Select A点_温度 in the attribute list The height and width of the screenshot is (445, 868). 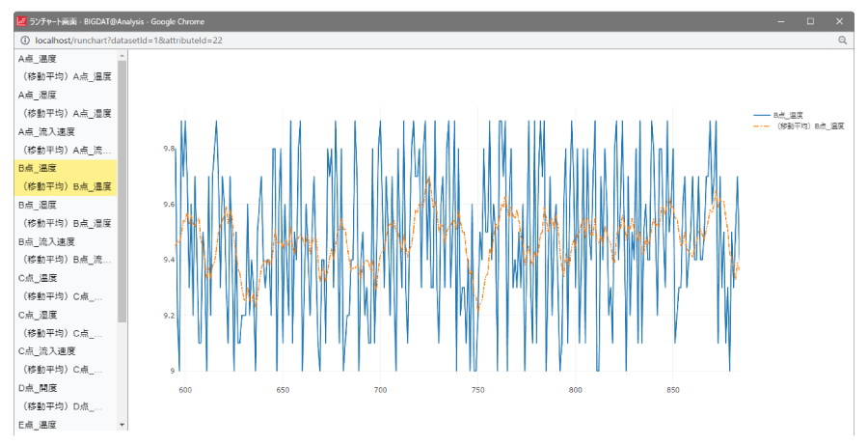tap(38, 59)
